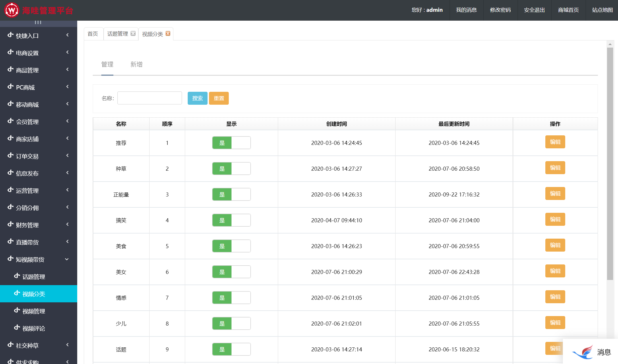Close the 视频分类 tab using orange X

point(168,34)
